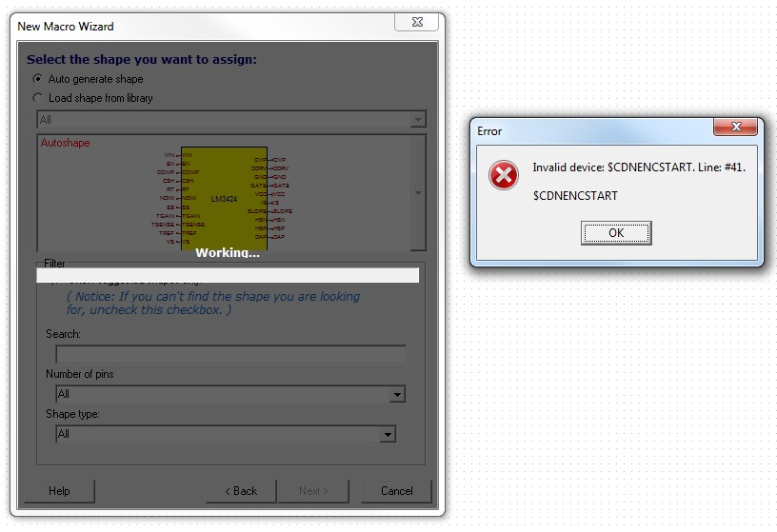777x532 pixels.
Task: Click OK in the Error dialog
Action: (x=616, y=233)
